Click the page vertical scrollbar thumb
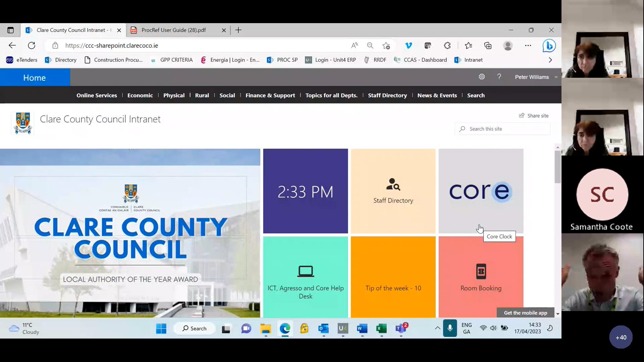The height and width of the screenshot is (362, 644). [557, 167]
